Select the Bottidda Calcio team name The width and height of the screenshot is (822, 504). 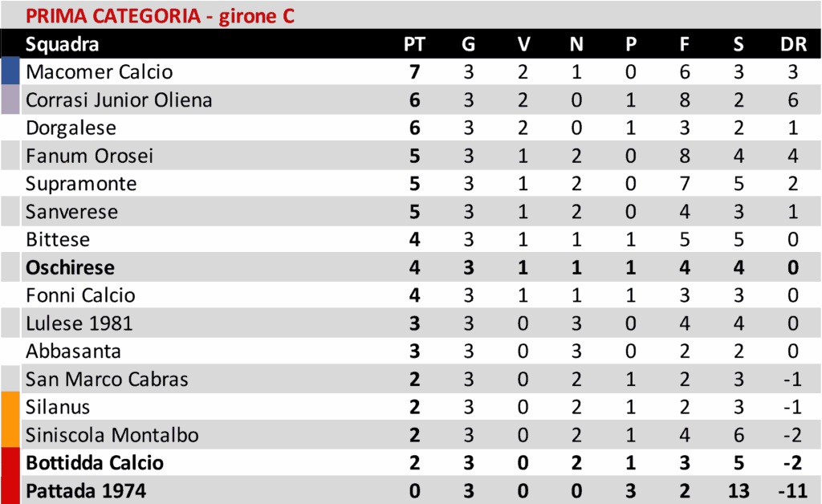pyautogui.click(x=95, y=463)
